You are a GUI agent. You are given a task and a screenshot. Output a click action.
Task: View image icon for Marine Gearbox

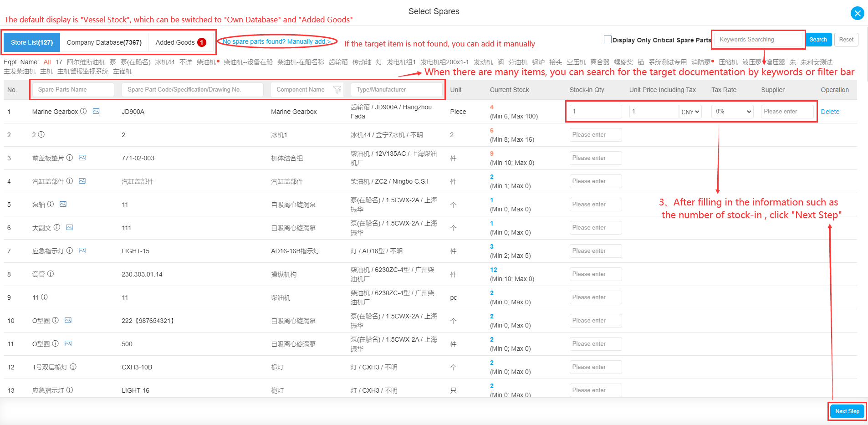pyautogui.click(x=96, y=111)
